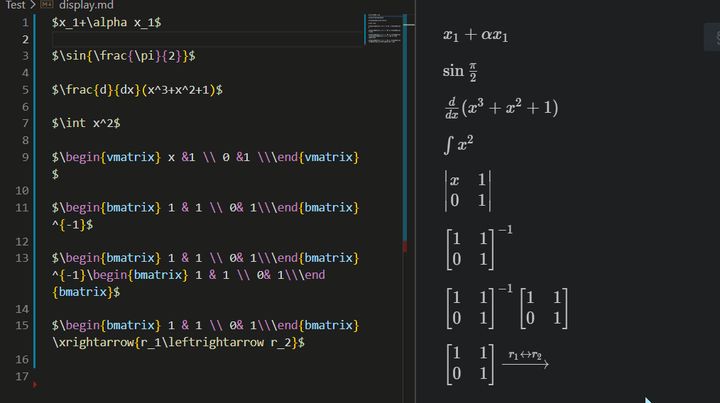Select line number 11 in the gutter

click(22, 208)
